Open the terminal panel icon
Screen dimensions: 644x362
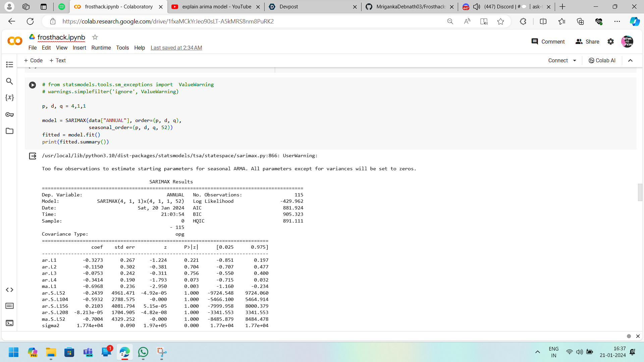9,323
